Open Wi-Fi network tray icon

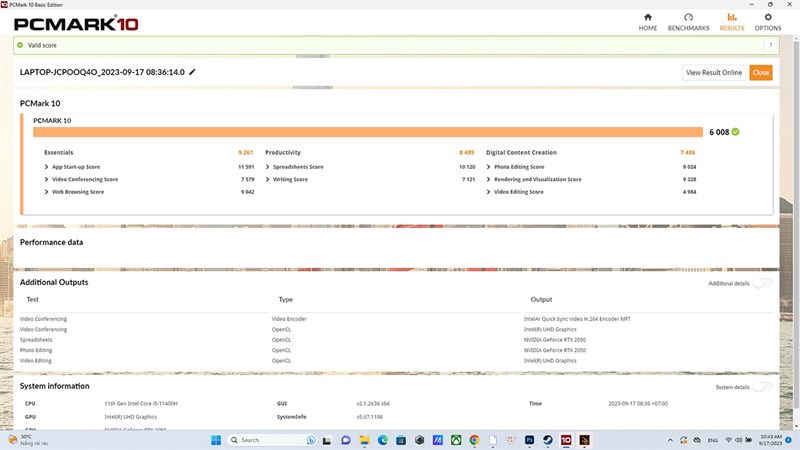coord(728,440)
